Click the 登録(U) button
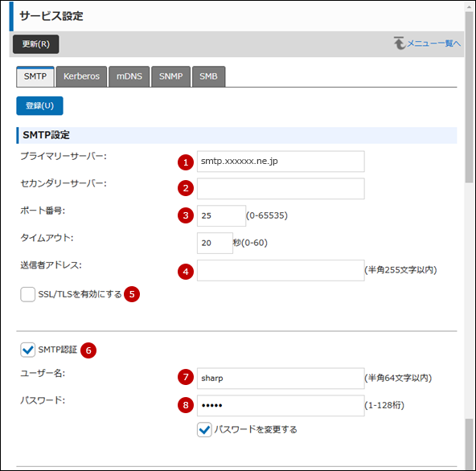The image size is (476, 471). coord(39,106)
